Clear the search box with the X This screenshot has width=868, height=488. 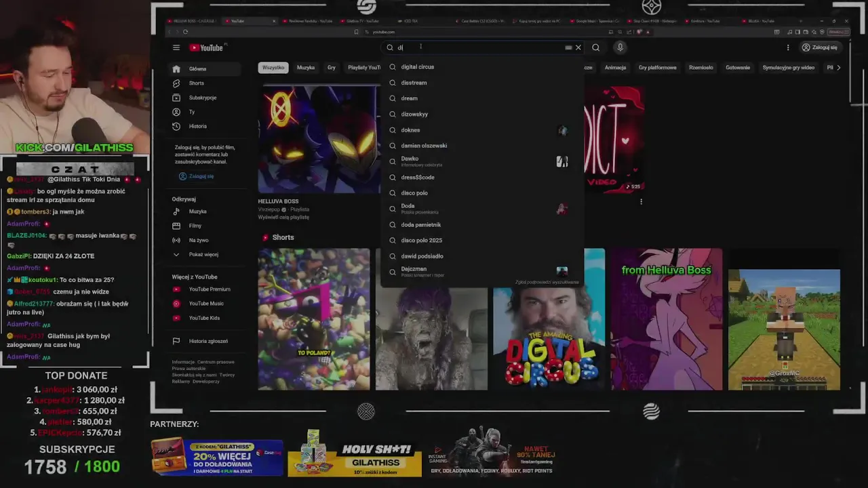tap(578, 47)
